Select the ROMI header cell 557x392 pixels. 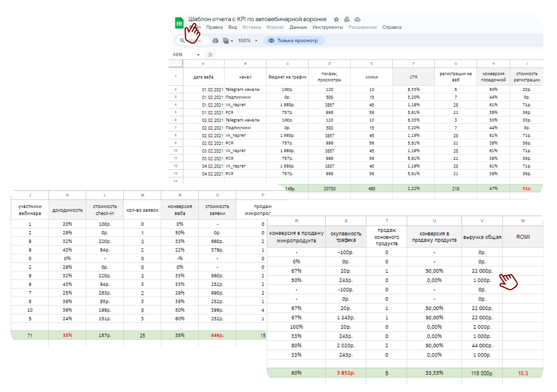tap(523, 237)
